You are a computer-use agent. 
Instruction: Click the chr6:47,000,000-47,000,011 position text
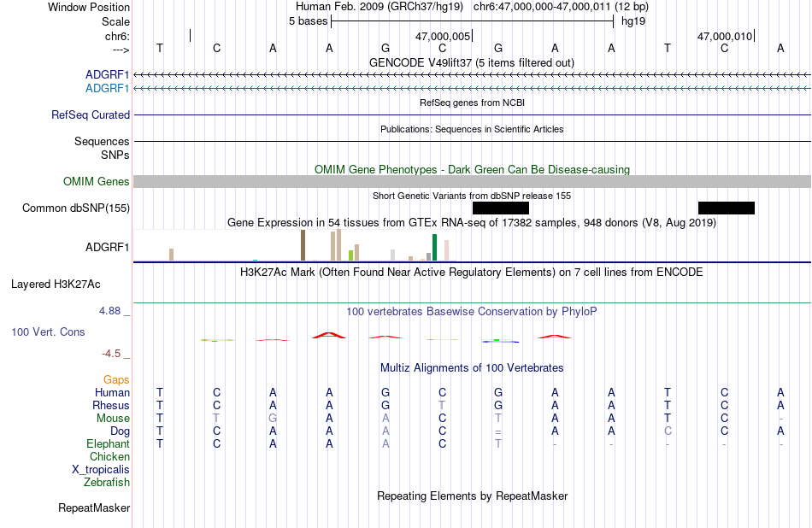[x=542, y=7]
